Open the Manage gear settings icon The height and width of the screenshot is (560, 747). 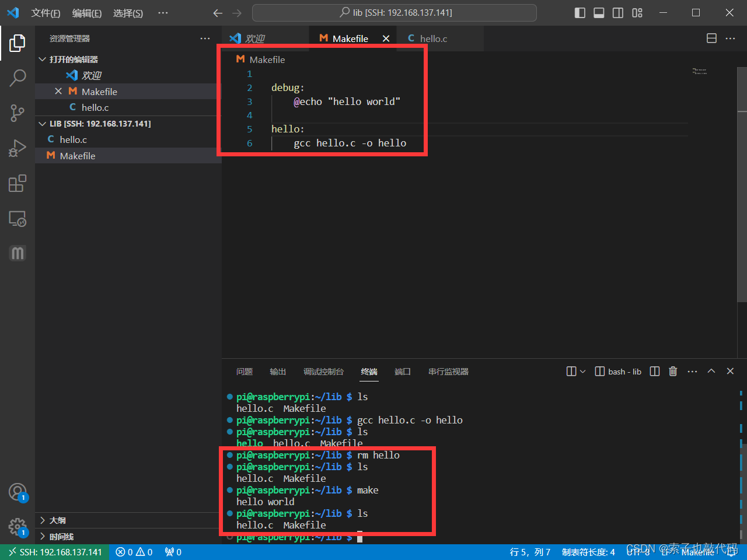[18, 527]
